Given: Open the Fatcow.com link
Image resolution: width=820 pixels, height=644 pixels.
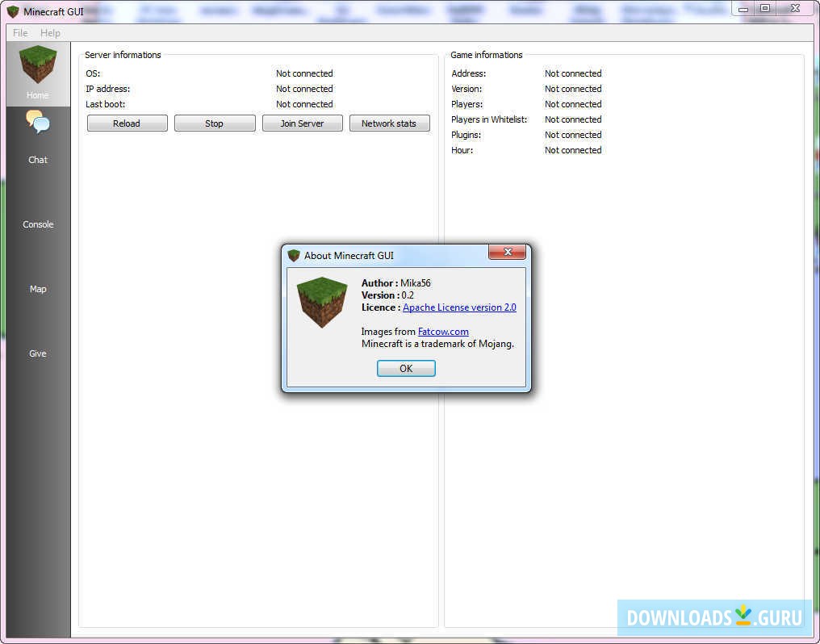Looking at the screenshot, I should pos(442,331).
